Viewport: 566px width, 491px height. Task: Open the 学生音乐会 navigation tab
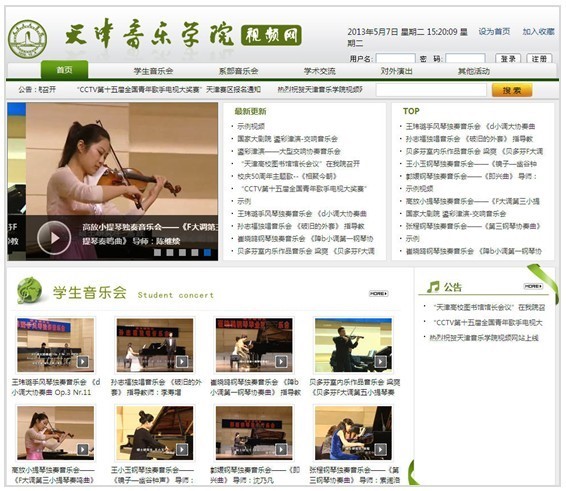point(153,71)
